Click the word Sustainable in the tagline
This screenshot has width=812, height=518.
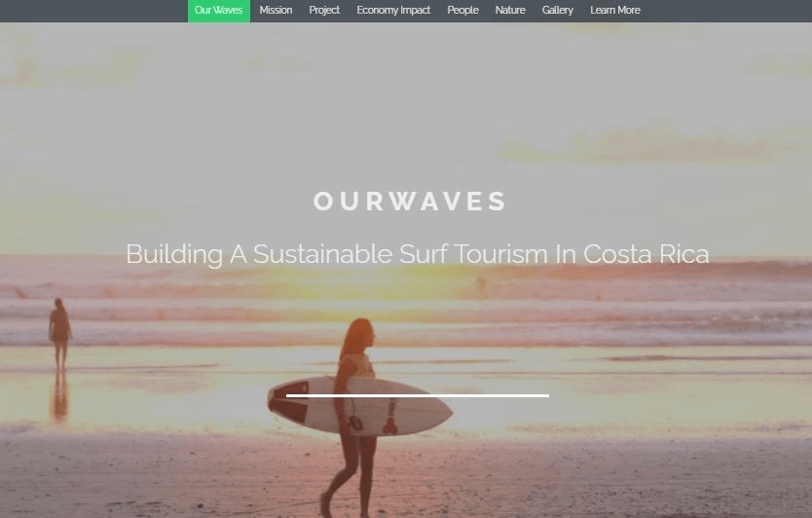[322, 254]
